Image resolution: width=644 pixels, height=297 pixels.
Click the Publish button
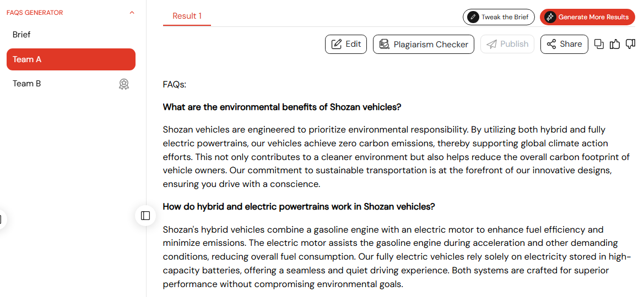(x=507, y=45)
